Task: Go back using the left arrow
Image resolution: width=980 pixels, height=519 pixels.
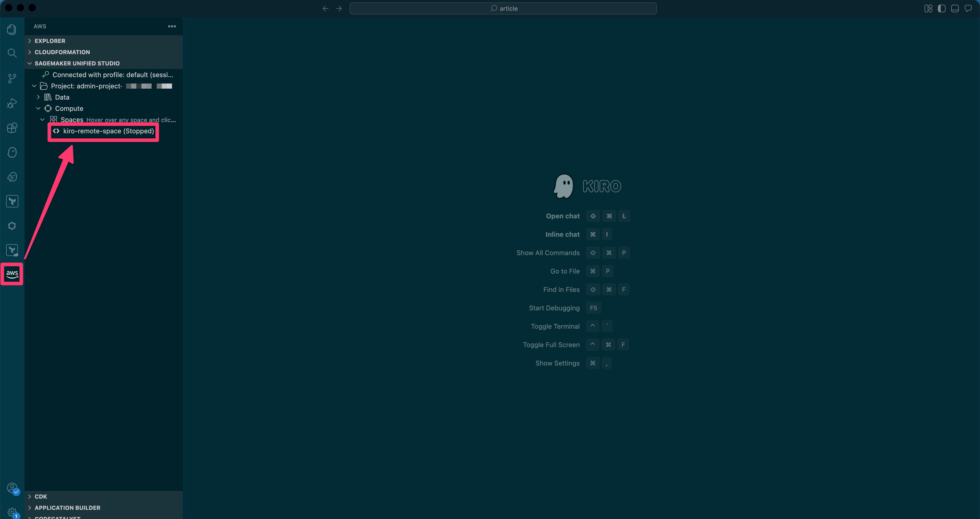Action: coord(325,8)
